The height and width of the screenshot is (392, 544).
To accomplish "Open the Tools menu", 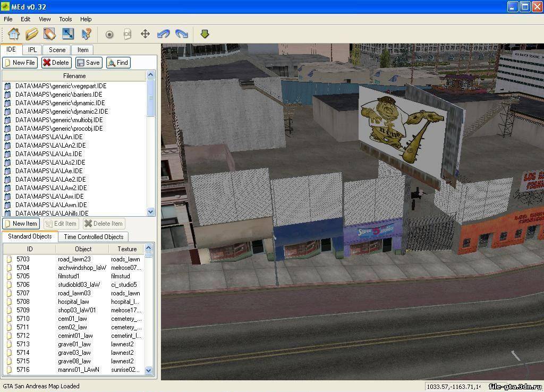I will (x=65, y=19).
